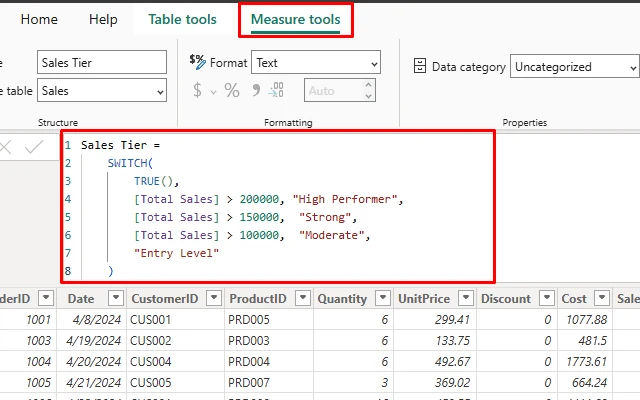
Task: Select the Measure tools tab
Action: pos(296,19)
